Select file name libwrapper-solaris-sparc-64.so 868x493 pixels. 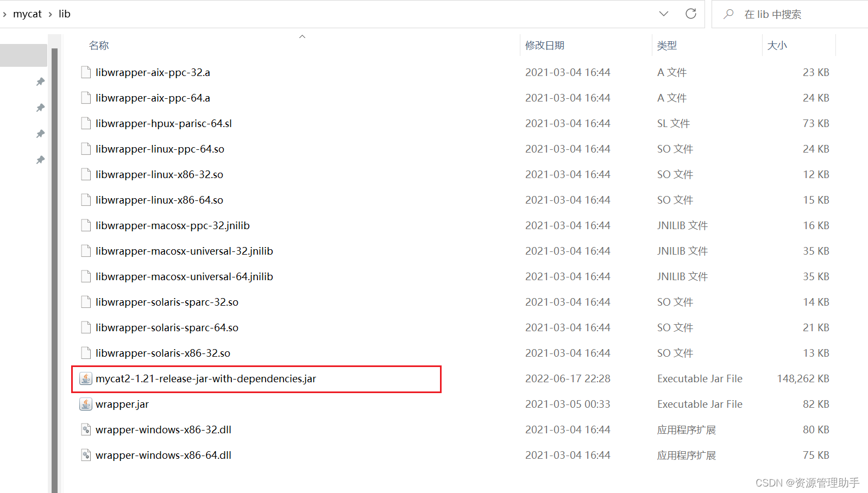click(167, 327)
